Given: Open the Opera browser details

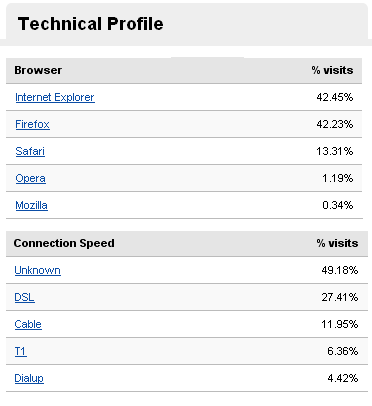Looking at the screenshot, I should click(30, 178).
